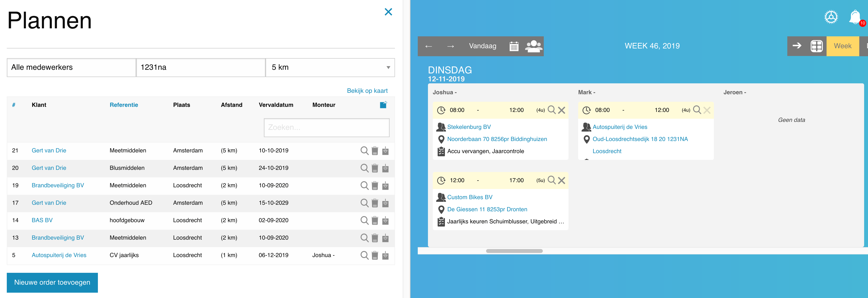Click the export icon in table header
Image resolution: width=868 pixels, height=298 pixels.
click(383, 105)
